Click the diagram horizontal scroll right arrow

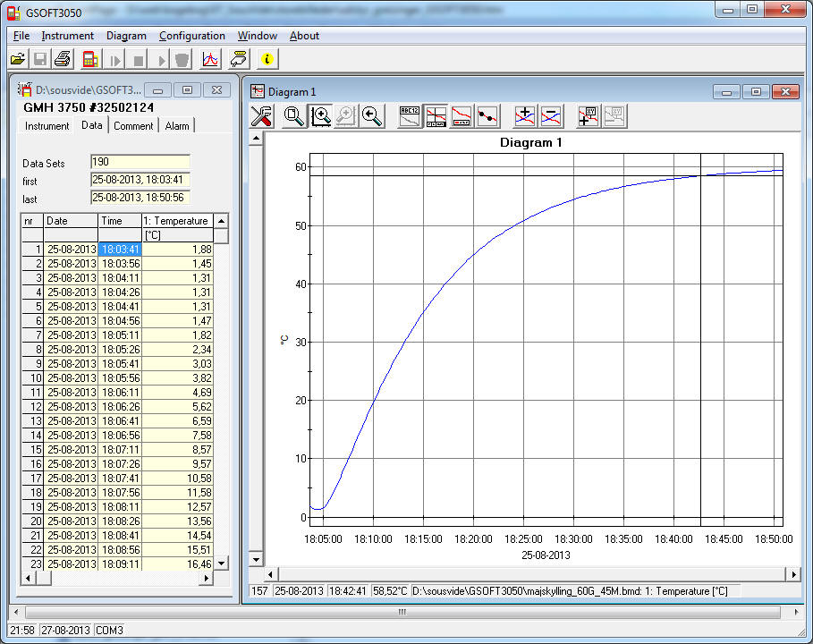[793, 574]
